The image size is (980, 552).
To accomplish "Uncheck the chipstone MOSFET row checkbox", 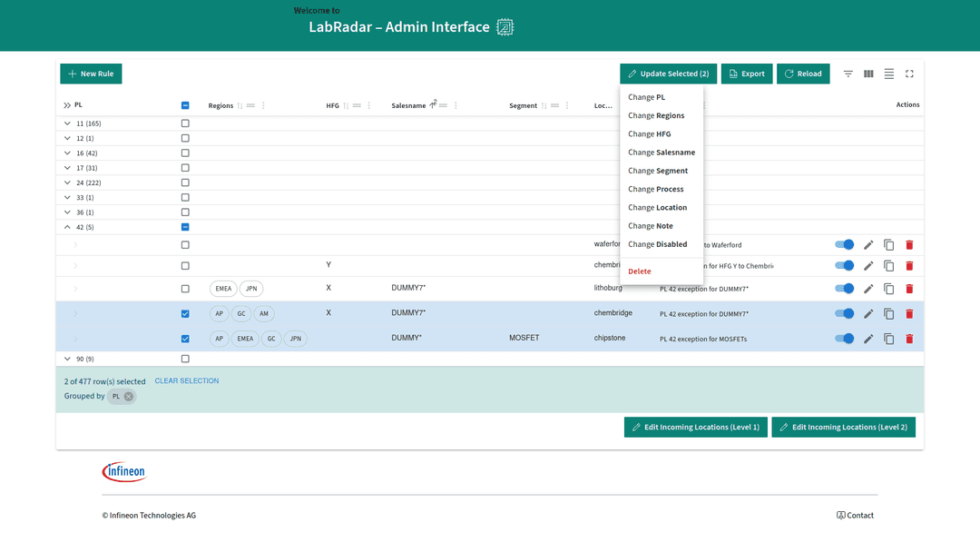I will [x=185, y=339].
